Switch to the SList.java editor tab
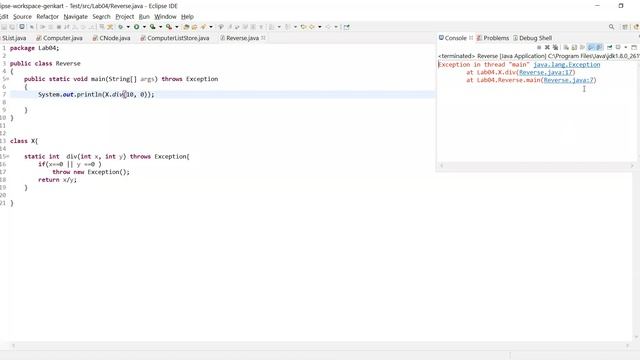640x360 pixels. pos(13,38)
